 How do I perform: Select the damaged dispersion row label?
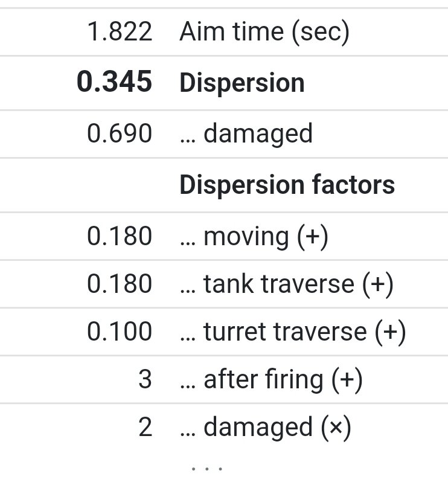click(246, 133)
